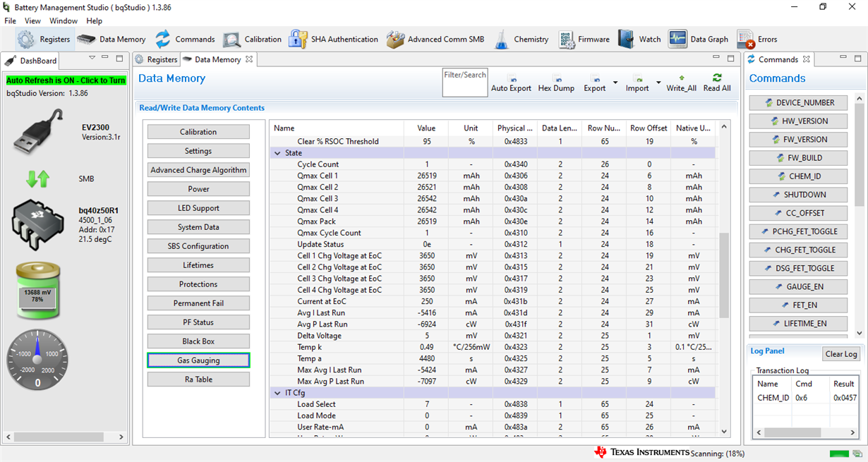Open the Firmware toolbar icon
The image size is (868, 462).
584,39
